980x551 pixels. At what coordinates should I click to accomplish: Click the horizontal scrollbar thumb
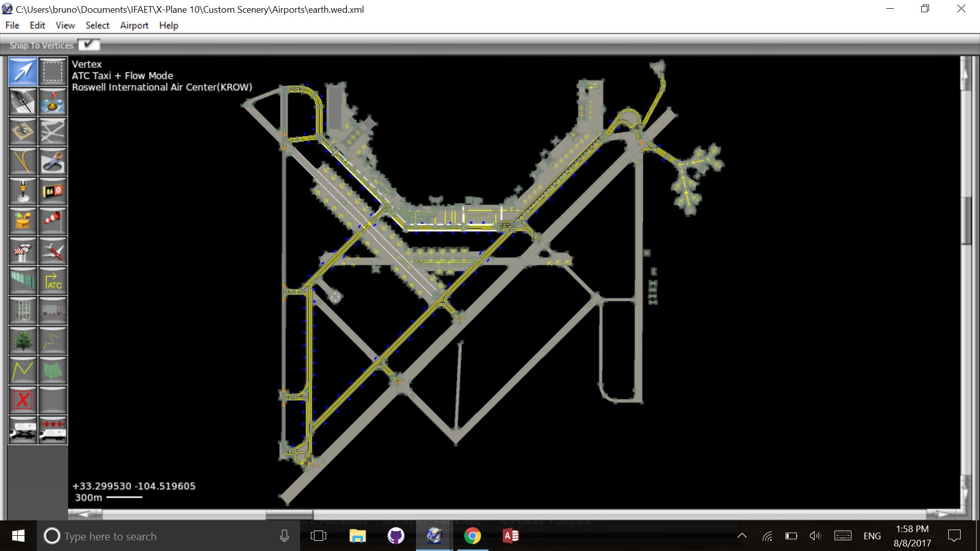pyautogui.click(x=289, y=514)
